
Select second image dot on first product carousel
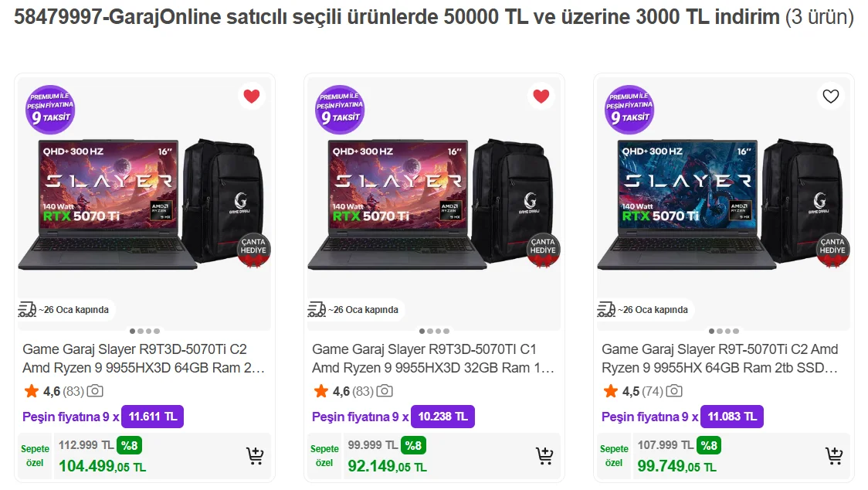pos(141,332)
